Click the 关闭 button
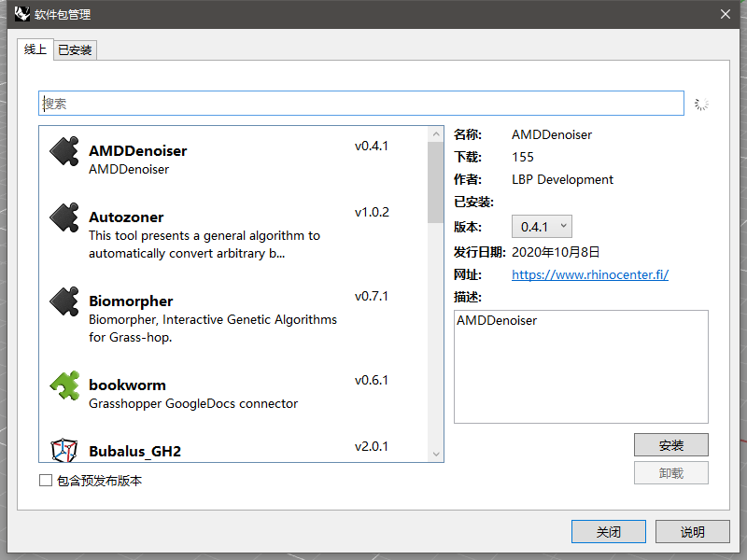Viewport: 747px width, 560px height. (x=609, y=531)
